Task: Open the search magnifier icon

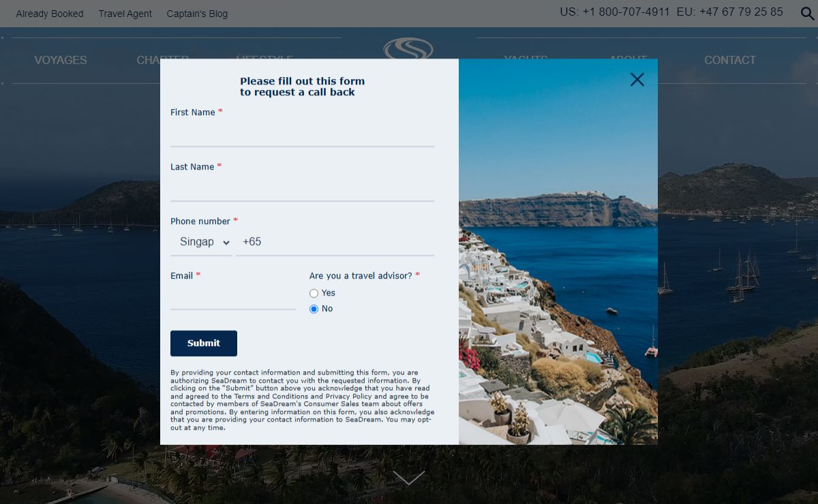Action: click(x=807, y=13)
